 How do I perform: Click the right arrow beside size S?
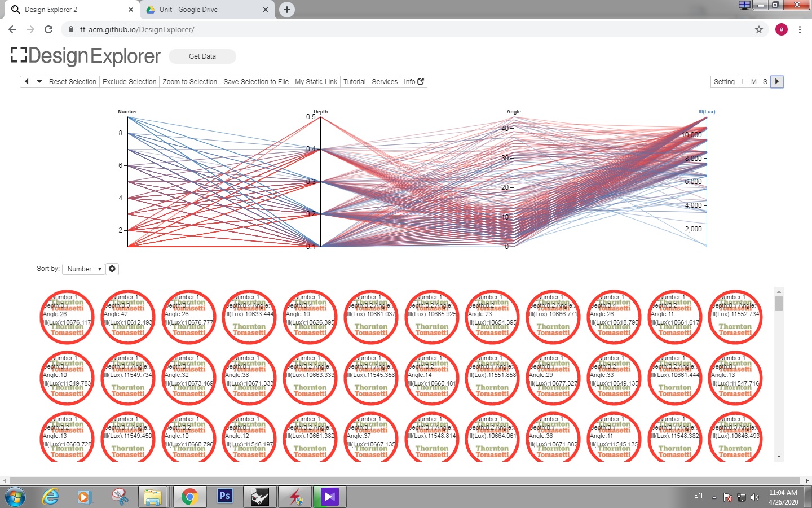pyautogui.click(x=777, y=82)
